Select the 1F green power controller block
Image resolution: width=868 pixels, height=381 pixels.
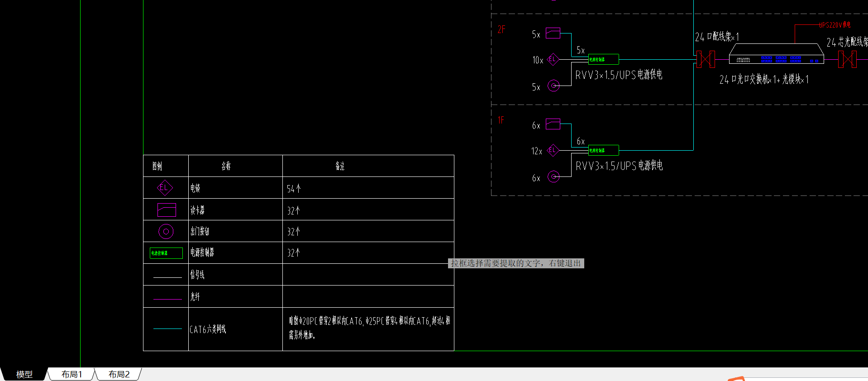coord(603,150)
